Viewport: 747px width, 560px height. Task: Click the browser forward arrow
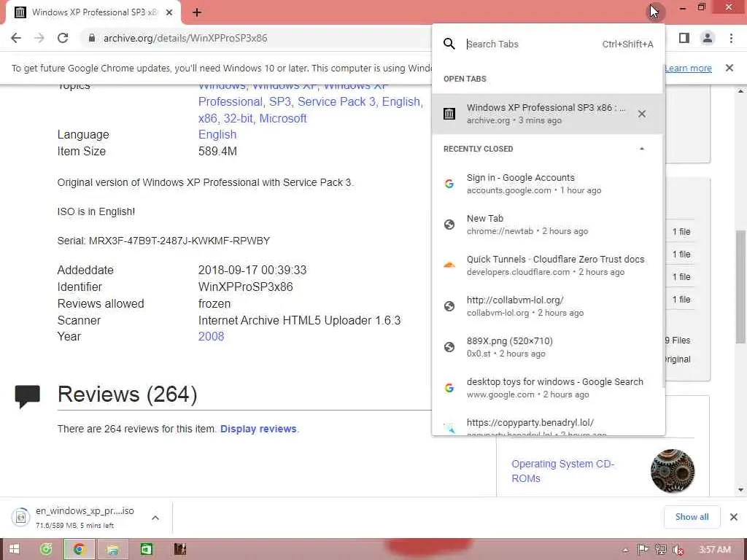pyautogui.click(x=39, y=38)
